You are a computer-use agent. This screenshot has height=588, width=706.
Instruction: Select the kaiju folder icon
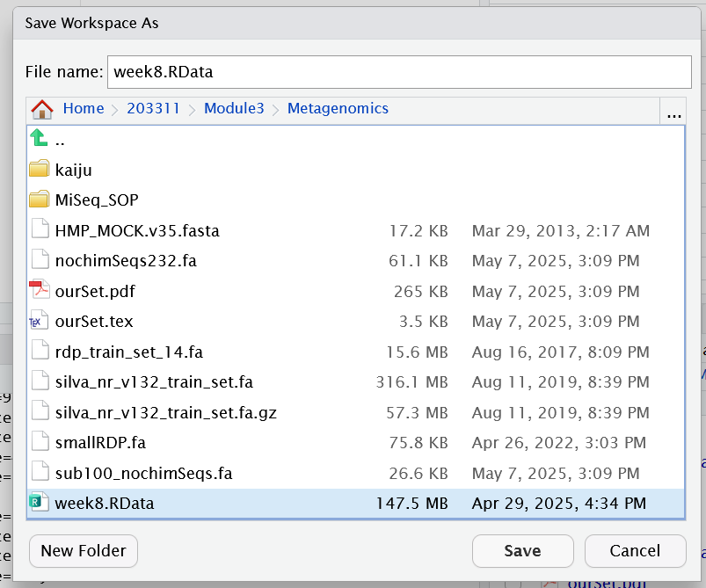40,169
